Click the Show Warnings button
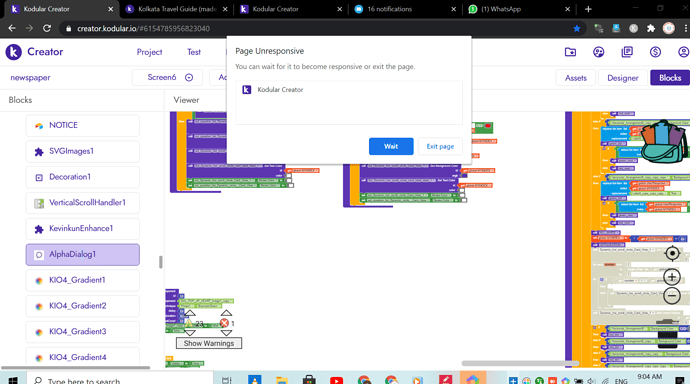Screen dimensions: 690x384 pyautogui.click(x=209, y=343)
